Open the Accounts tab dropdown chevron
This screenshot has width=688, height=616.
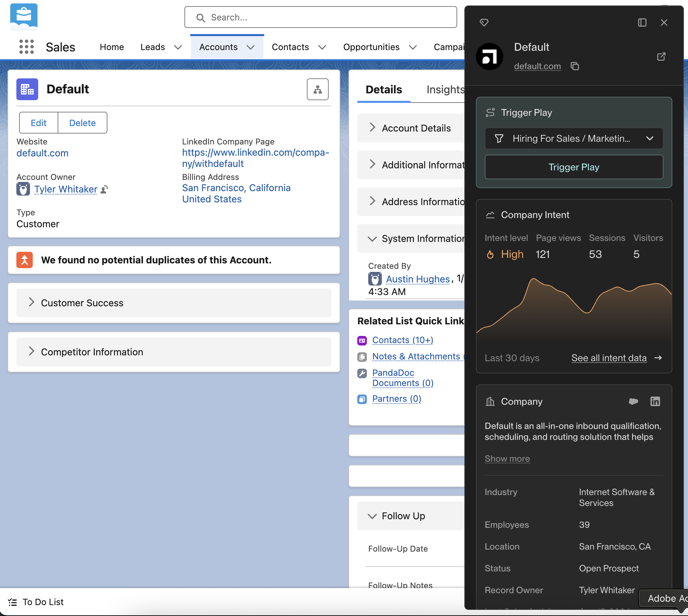[x=251, y=47]
